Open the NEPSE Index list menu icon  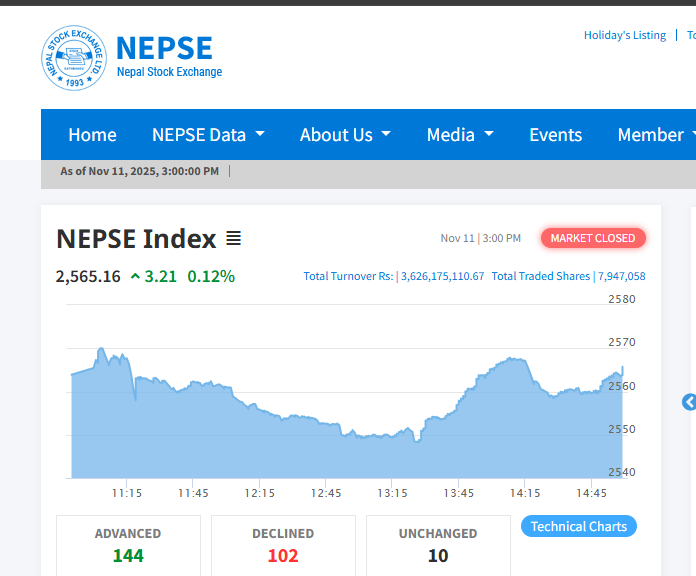click(x=233, y=239)
